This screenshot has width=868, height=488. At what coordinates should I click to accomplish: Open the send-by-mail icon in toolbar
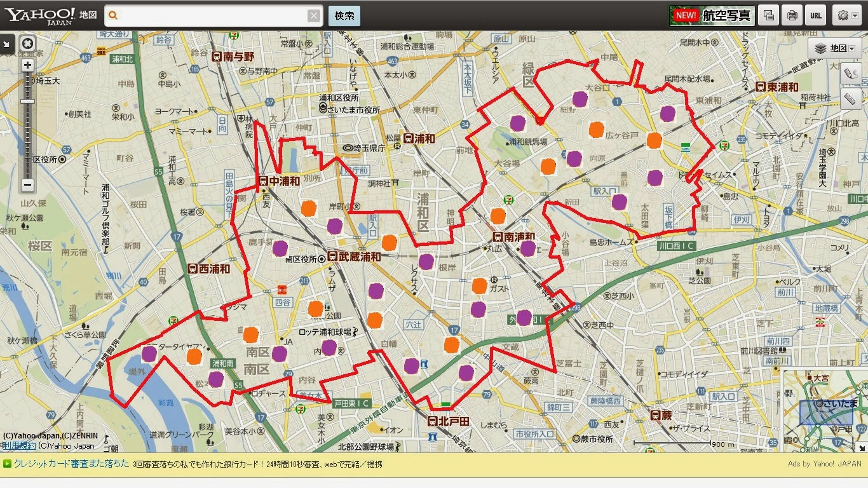click(770, 15)
